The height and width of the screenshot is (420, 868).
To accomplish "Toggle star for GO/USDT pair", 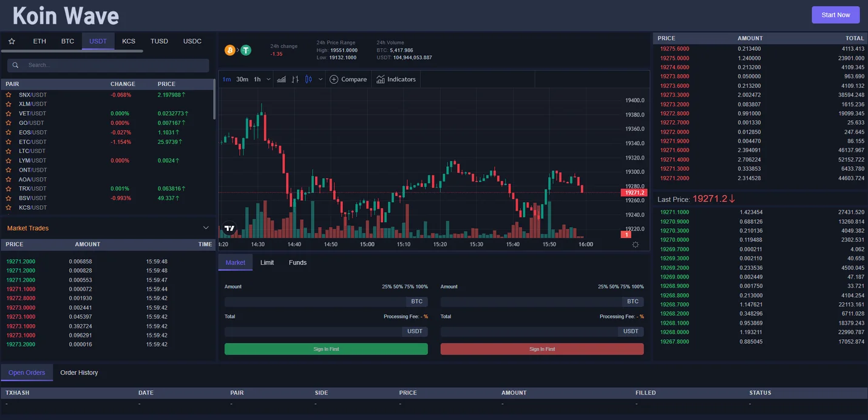I will point(8,123).
